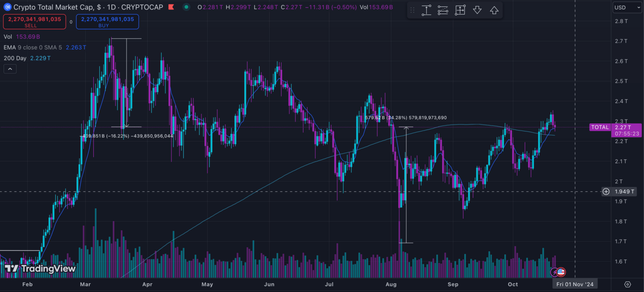Click the Feb label on time axis
The image size is (644, 292).
tap(27, 285)
